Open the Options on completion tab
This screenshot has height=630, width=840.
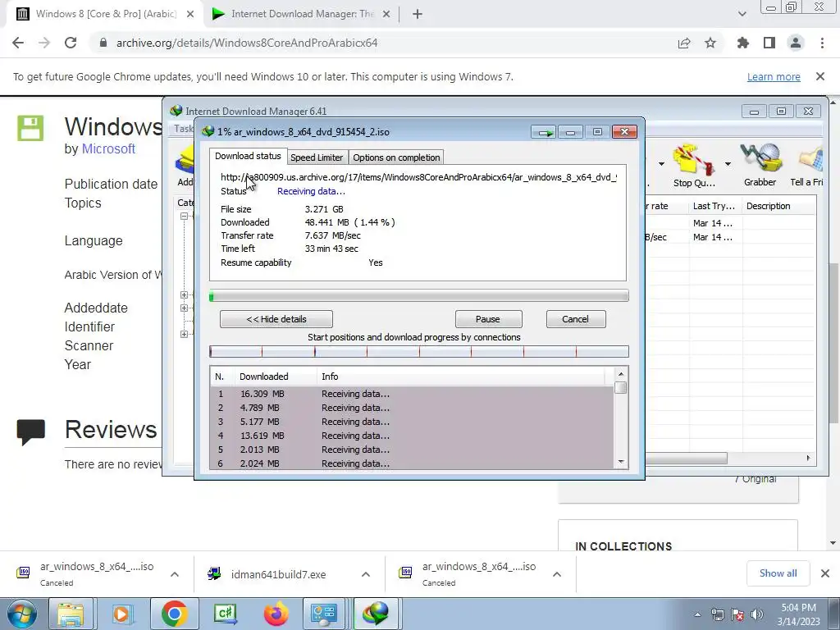coord(396,157)
